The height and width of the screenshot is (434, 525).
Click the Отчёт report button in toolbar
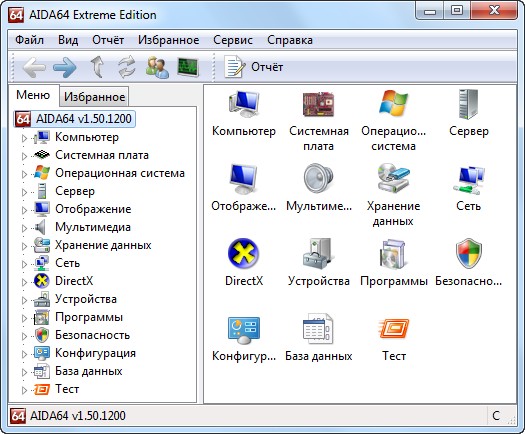[x=253, y=67]
